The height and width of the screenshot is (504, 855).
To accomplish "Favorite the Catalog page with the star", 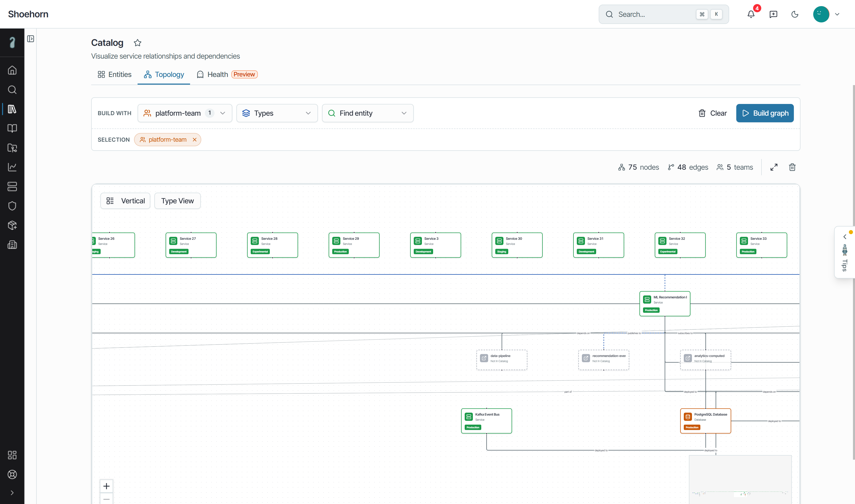I will click(x=138, y=43).
